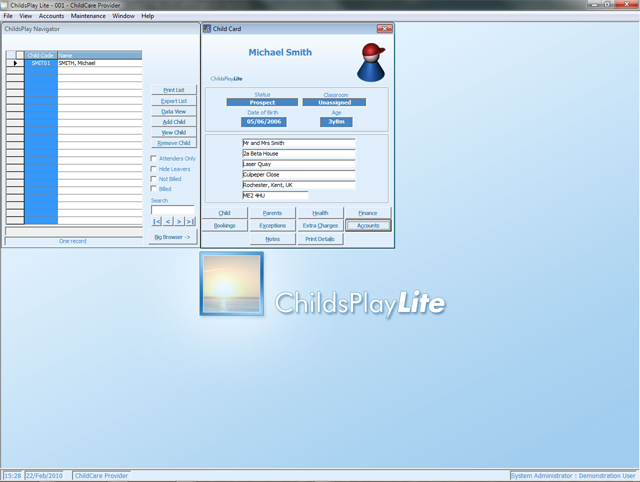The image size is (640, 482).
Task: Open the Accounts menu in menu bar
Action: point(51,16)
